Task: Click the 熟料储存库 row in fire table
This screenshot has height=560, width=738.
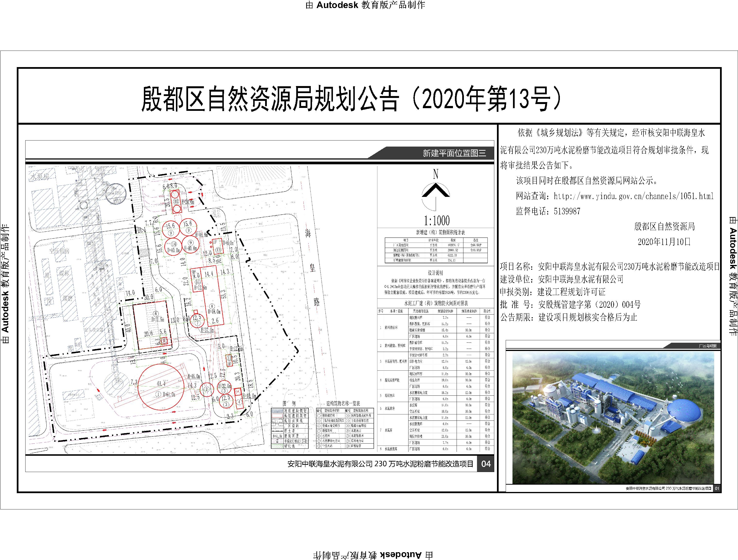Action: pos(435,327)
